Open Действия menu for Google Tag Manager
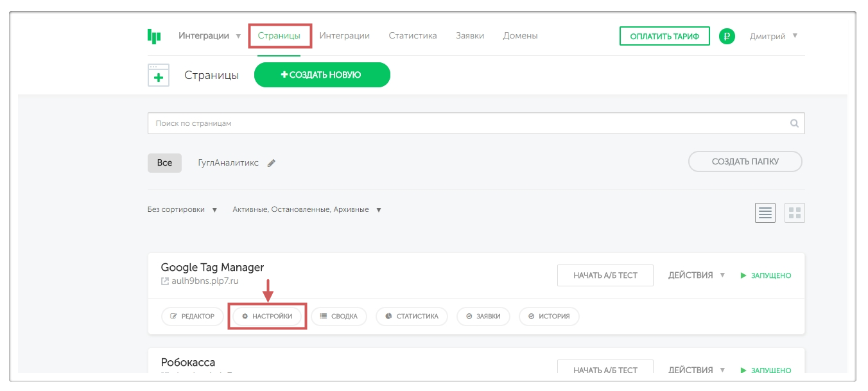The image size is (868, 391). pyautogui.click(x=697, y=275)
